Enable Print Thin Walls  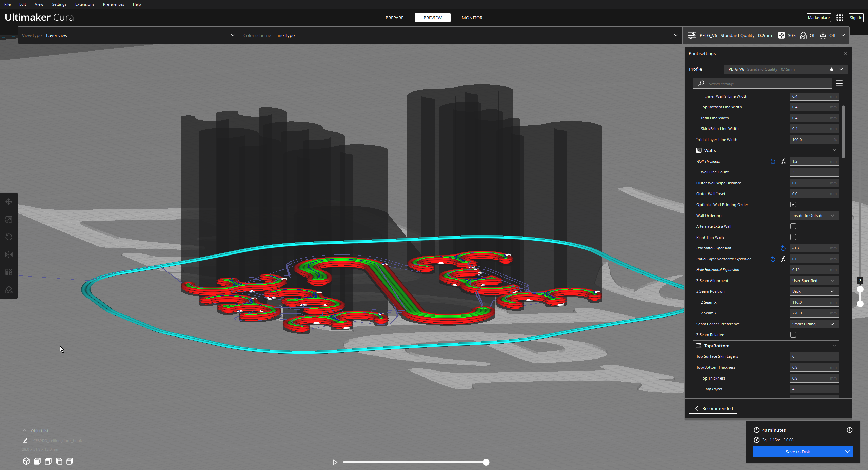(793, 237)
